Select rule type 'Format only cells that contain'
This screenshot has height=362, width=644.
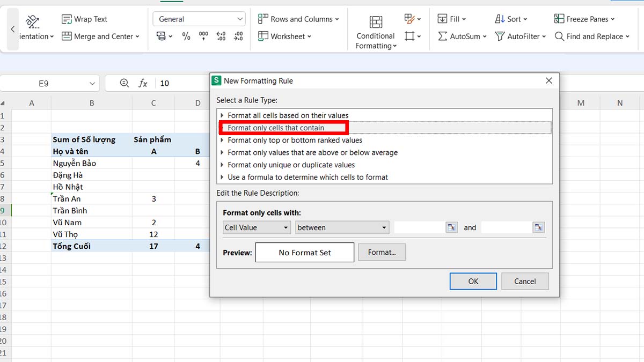[385, 128]
